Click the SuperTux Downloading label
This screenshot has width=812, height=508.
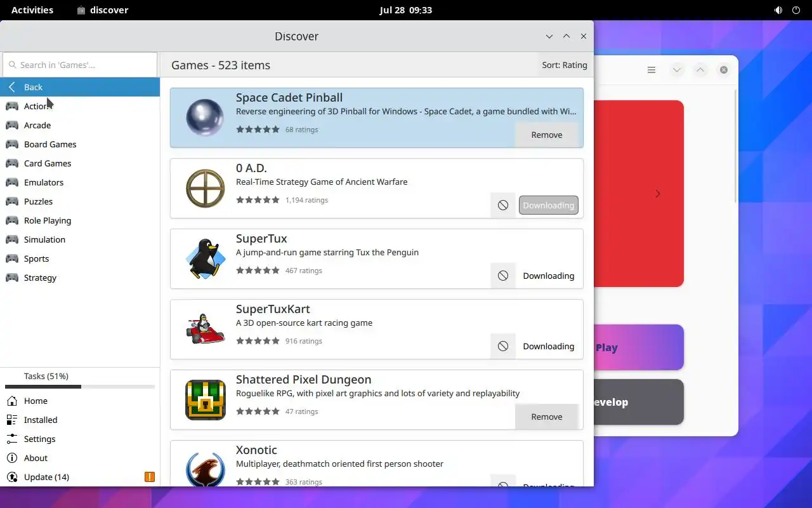549,276
